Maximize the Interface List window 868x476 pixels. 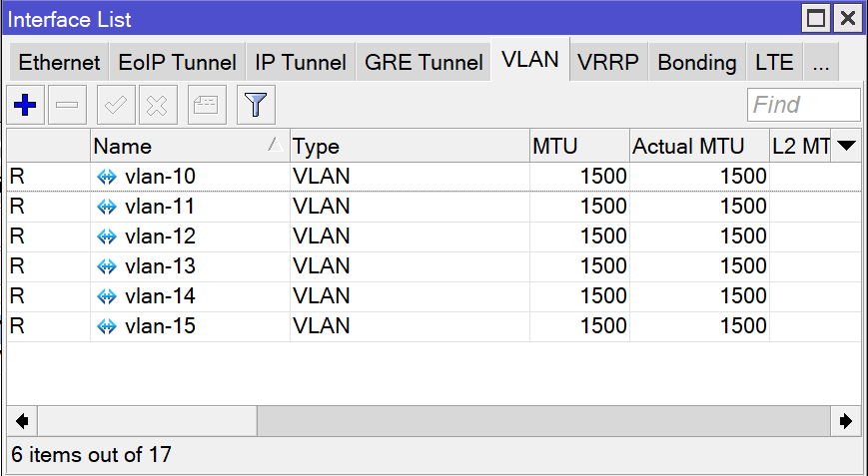(x=817, y=19)
